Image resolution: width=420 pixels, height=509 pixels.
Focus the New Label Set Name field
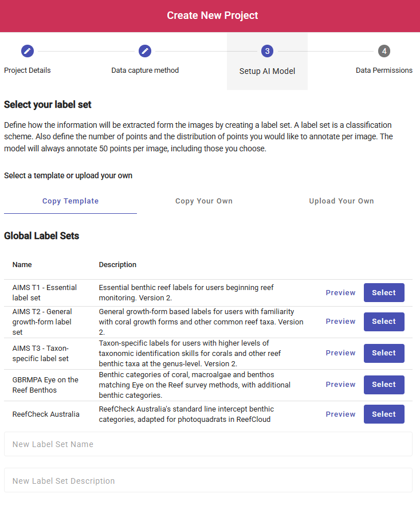[x=208, y=444]
